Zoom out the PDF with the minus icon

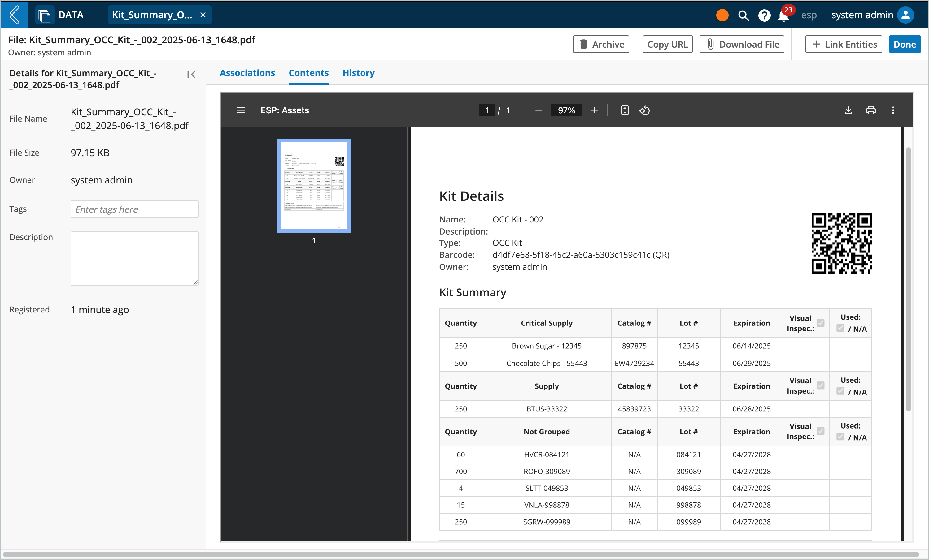tap(539, 110)
